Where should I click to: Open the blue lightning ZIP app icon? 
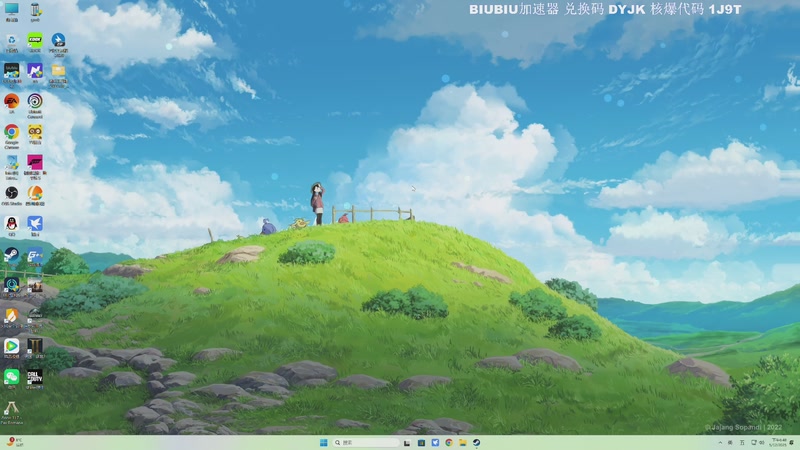click(58, 44)
